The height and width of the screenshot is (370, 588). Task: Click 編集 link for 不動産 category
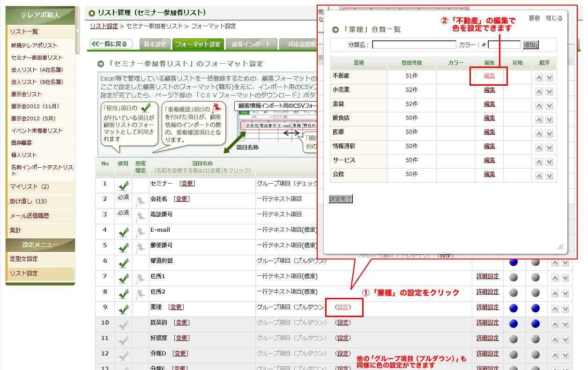(x=489, y=76)
